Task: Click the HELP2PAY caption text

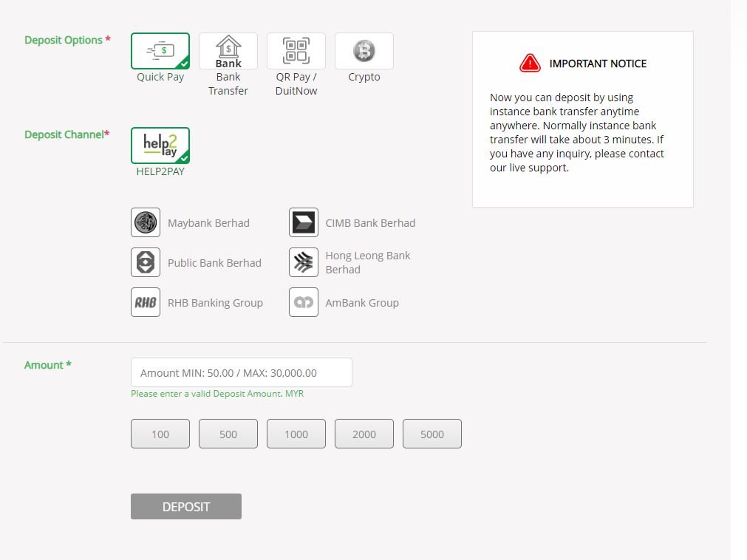Action: click(160, 171)
